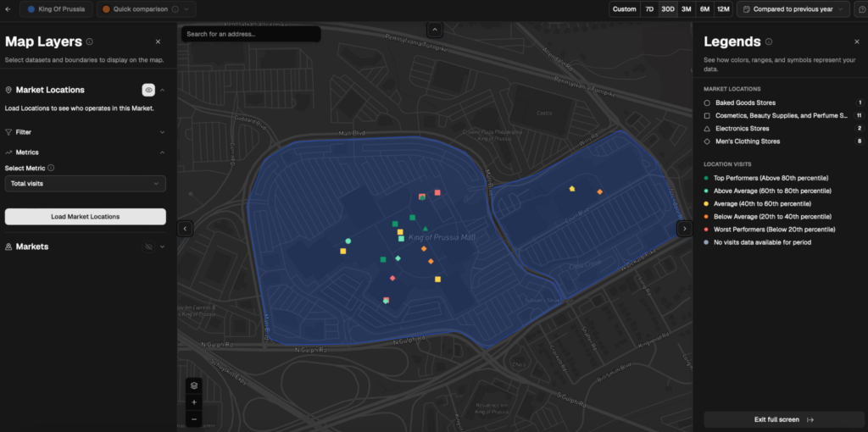
Task: Click the Quick comparison info icon
Action: click(x=175, y=8)
